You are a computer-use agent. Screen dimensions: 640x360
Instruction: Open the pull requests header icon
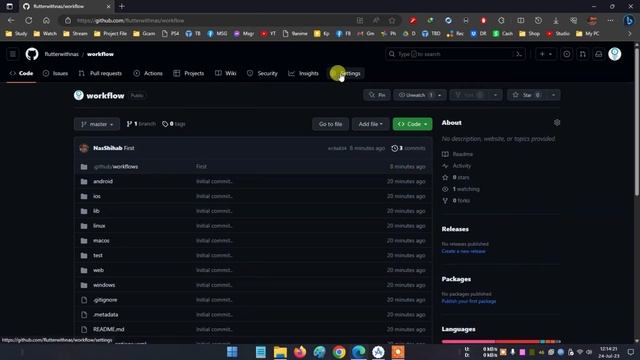click(x=582, y=54)
